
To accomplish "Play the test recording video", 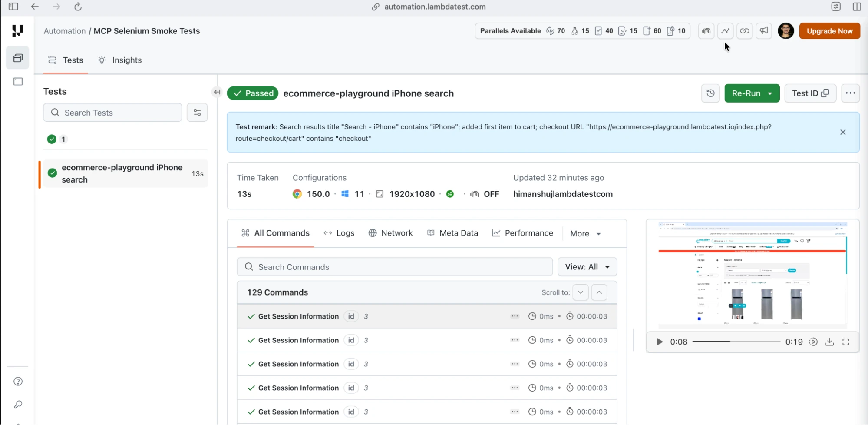I will click(659, 342).
